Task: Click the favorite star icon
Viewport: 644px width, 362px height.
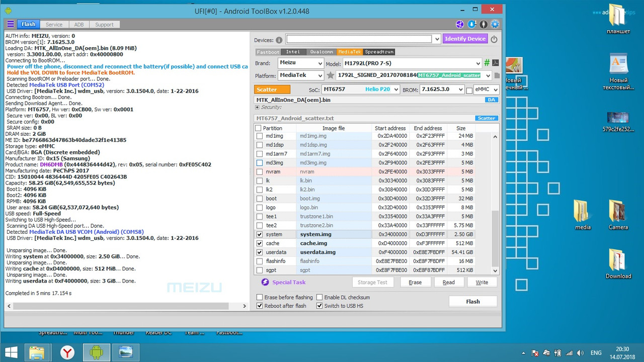Action: pyautogui.click(x=331, y=75)
